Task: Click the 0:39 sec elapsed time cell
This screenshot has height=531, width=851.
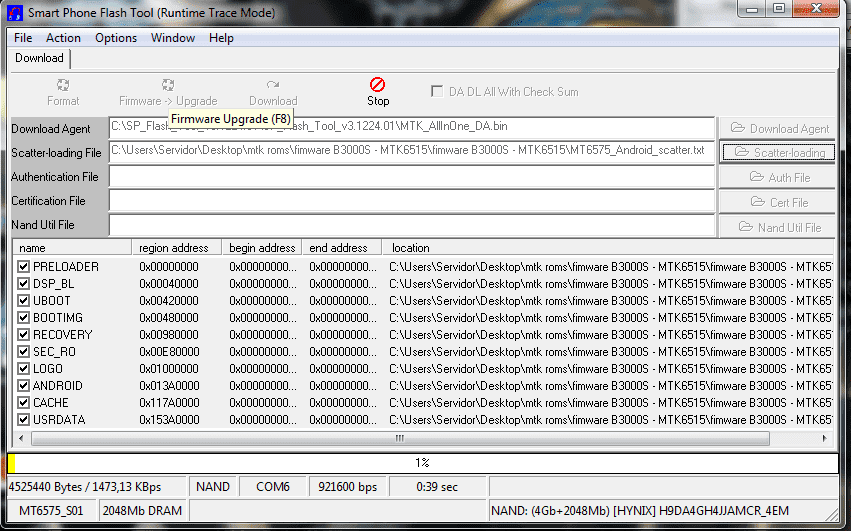Action: click(x=437, y=487)
